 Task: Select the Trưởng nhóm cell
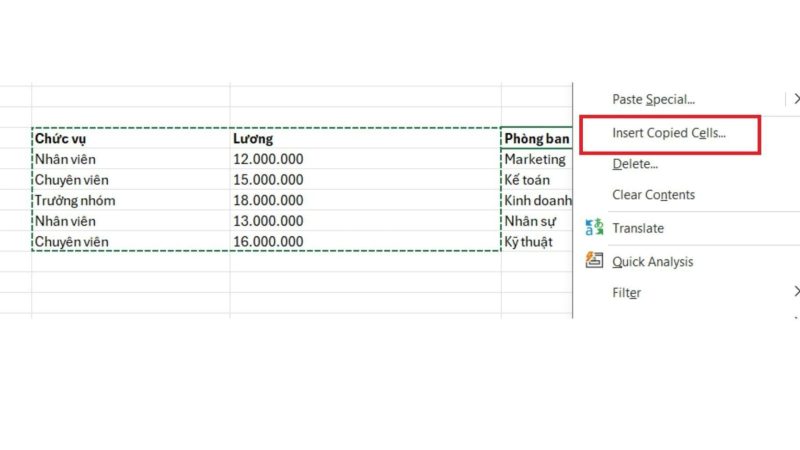[131, 201]
